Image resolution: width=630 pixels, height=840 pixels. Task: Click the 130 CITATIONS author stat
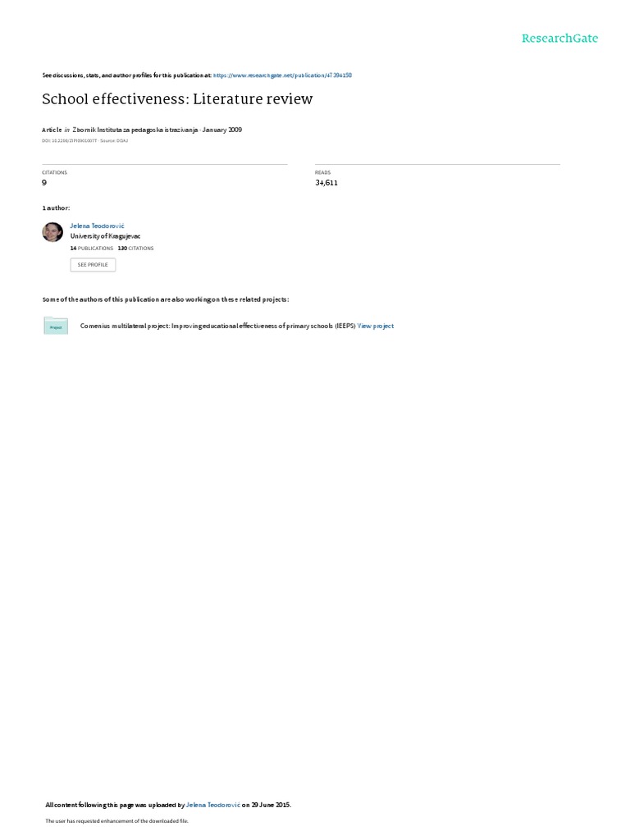click(x=135, y=249)
